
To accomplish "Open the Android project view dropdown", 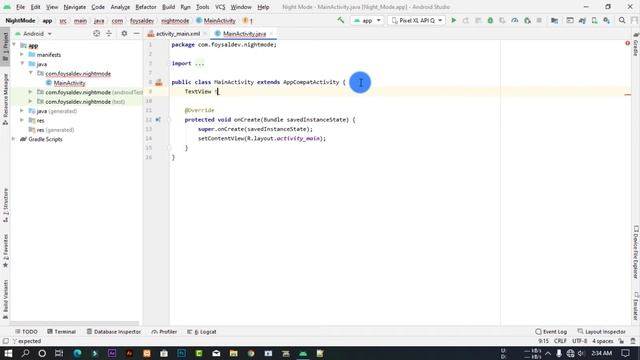I will coord(34,34).
